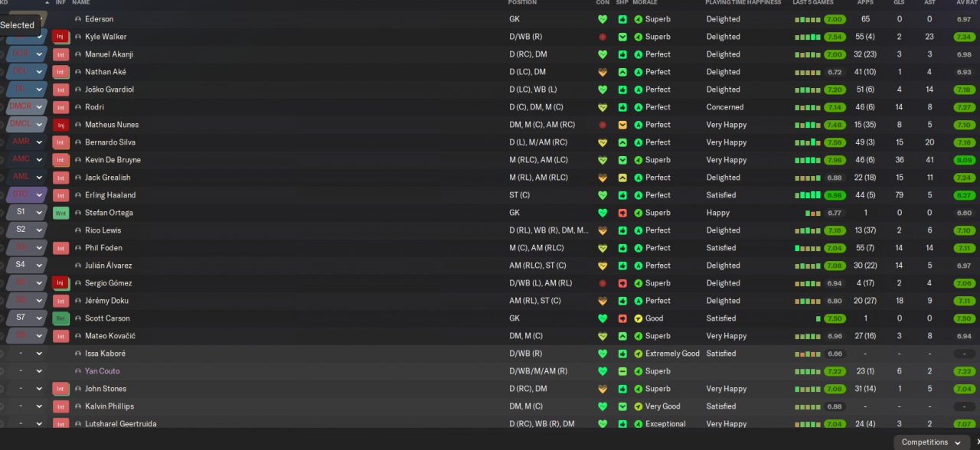Viewport: 980px width, 450px height.
Task: Sort by PLAYING TIME HAPPINESS column
Action: (743, 3)
